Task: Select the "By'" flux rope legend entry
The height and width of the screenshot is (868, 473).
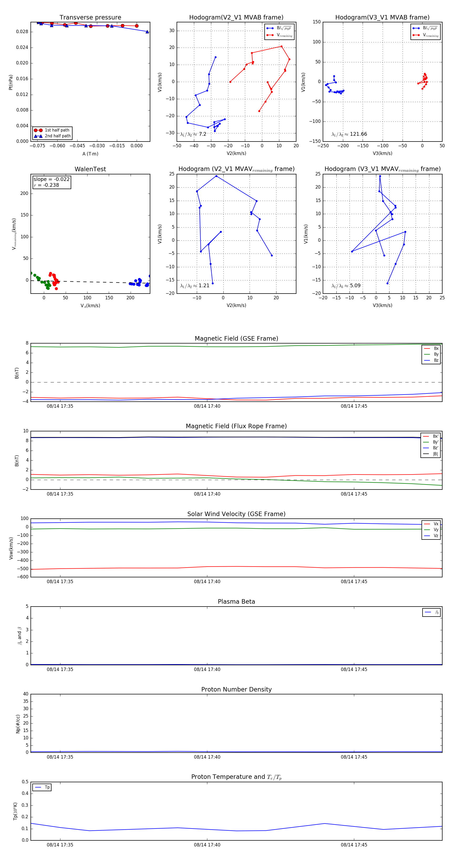Action: pos(431,442)
